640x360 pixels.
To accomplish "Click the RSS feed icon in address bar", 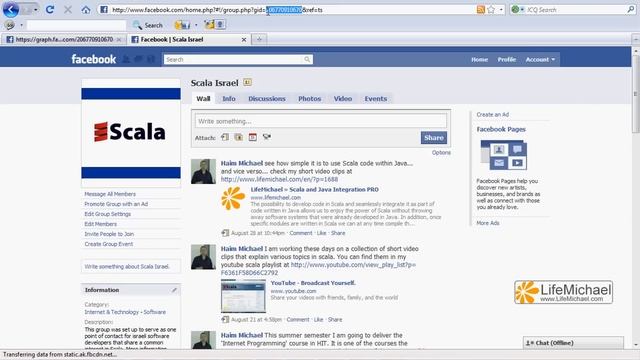I will point(481,9).
